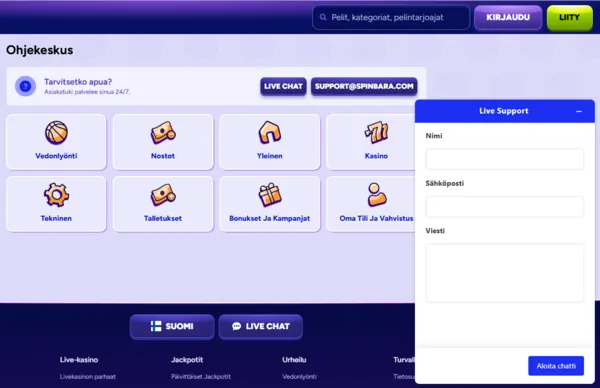Screen dimensions: 600x388
Task: Select the Bonukset Ja Kampanjat gift icon
Action: coord(270,195)
